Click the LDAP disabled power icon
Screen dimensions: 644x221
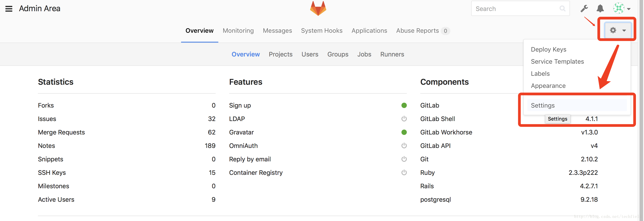pos(404,119)
